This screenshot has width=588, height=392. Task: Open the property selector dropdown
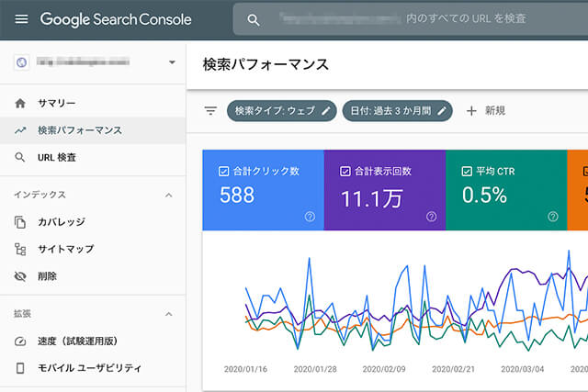pyautogui.click(x=171, y=62)
